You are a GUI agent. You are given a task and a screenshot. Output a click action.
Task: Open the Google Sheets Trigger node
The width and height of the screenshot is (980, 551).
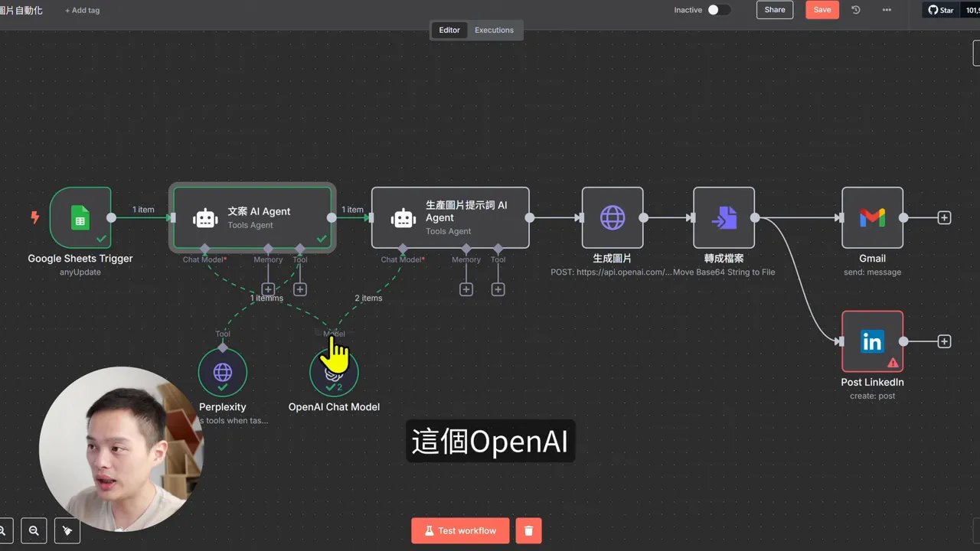click(80, 217)
